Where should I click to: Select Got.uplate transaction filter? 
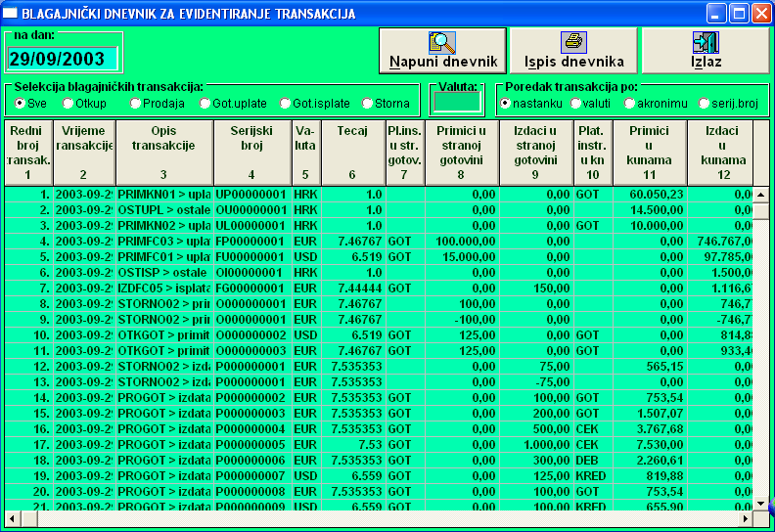205,103
